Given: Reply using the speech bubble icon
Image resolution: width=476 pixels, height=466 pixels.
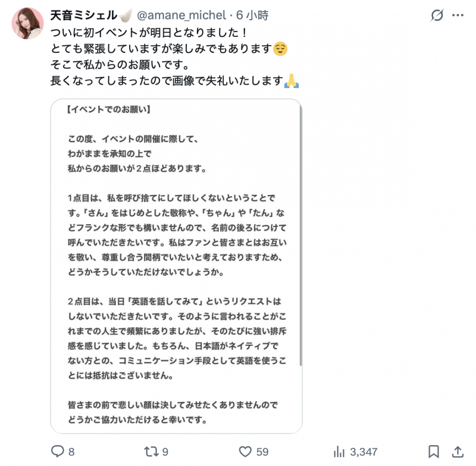Looking at the screenshot, I should pos(57,452).
